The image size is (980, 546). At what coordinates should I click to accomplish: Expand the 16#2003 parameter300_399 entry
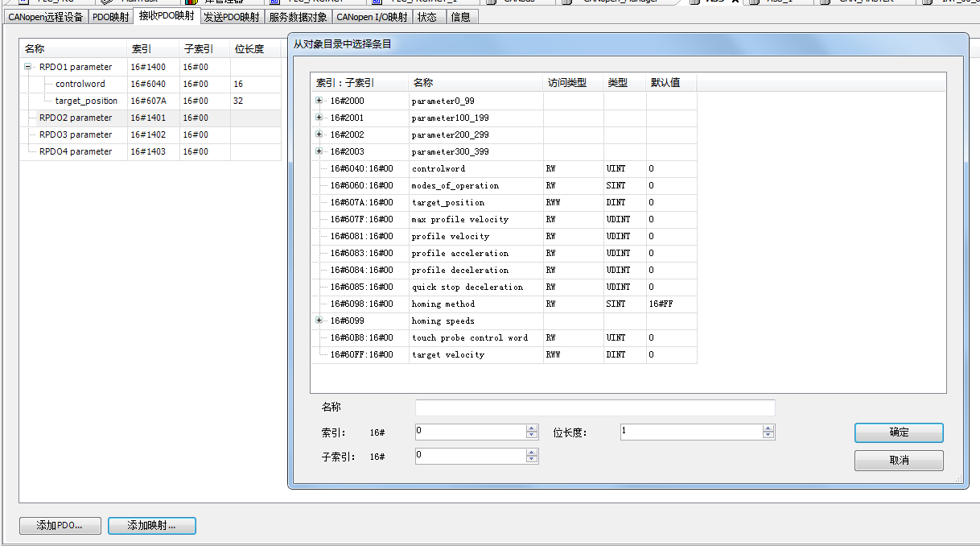point(319,151)
